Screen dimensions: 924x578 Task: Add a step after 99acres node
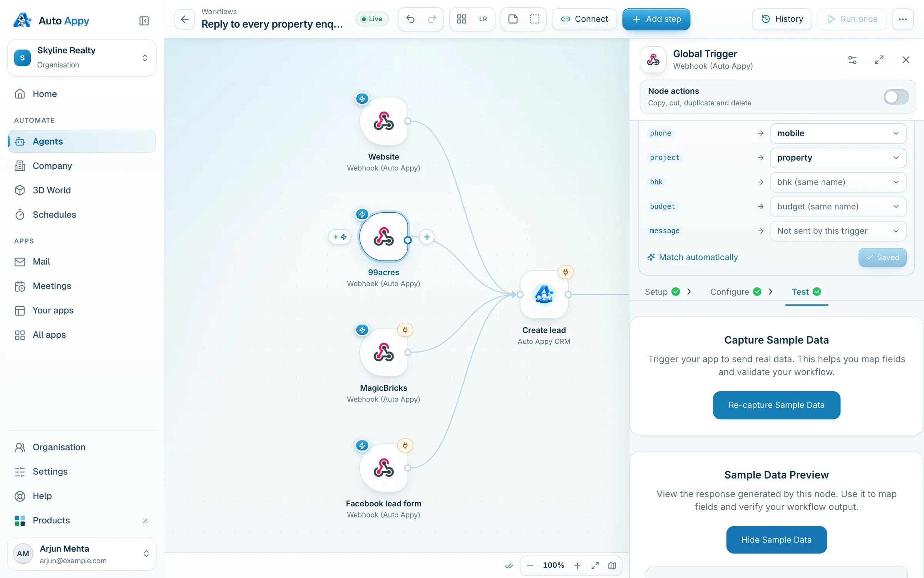(427, 237)
